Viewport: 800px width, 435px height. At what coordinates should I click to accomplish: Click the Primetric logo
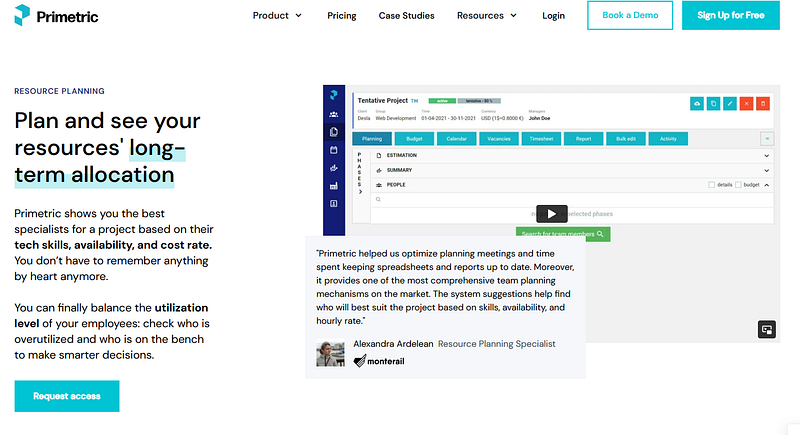tap(56, 16)
